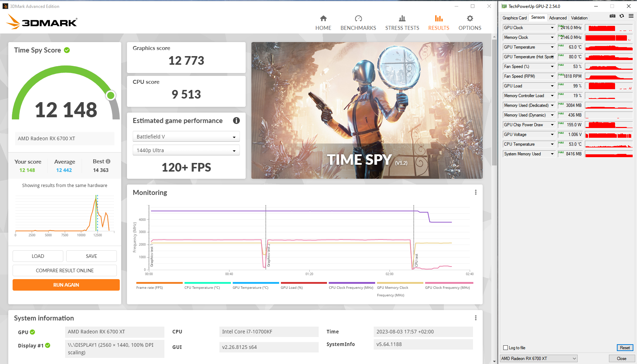Switch to the Graphics Card tab in GPU-Z
This screenshot has width=637, height=364.
(514, 18)
